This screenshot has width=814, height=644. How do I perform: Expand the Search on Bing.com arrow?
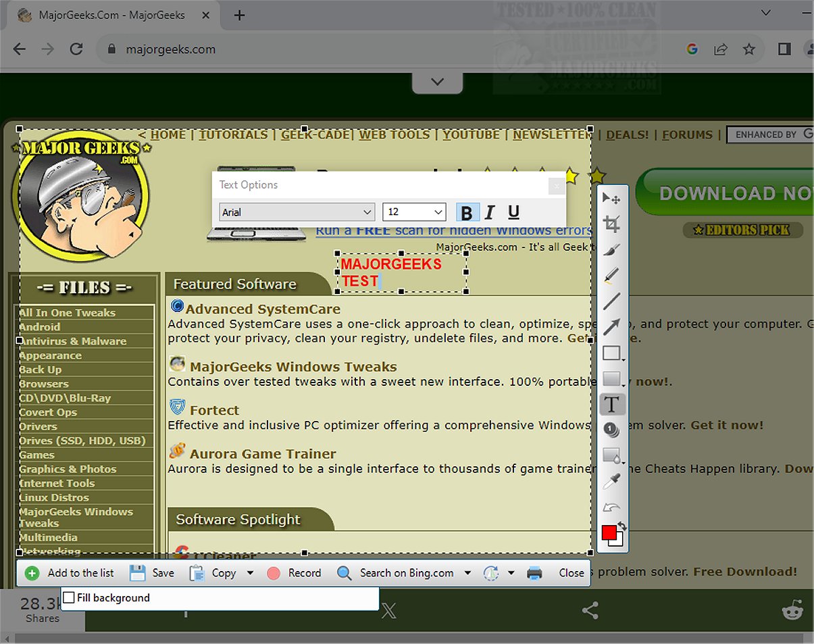(x=467, y=573)
